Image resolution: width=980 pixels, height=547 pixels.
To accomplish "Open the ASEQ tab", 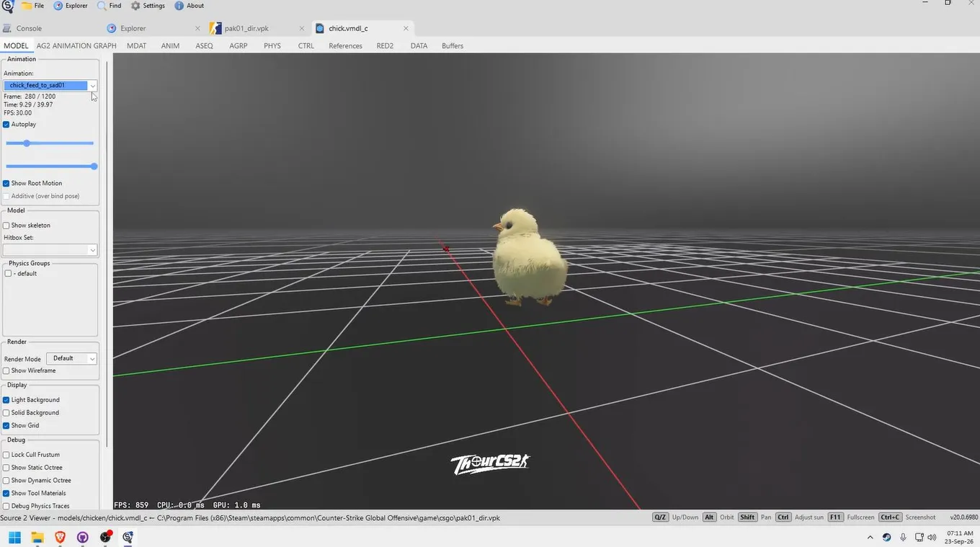I will point(204,45).
